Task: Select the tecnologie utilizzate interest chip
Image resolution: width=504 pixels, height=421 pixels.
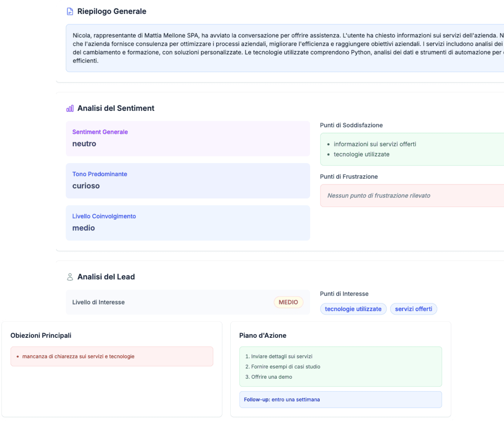Action: [x=353, y=309]
